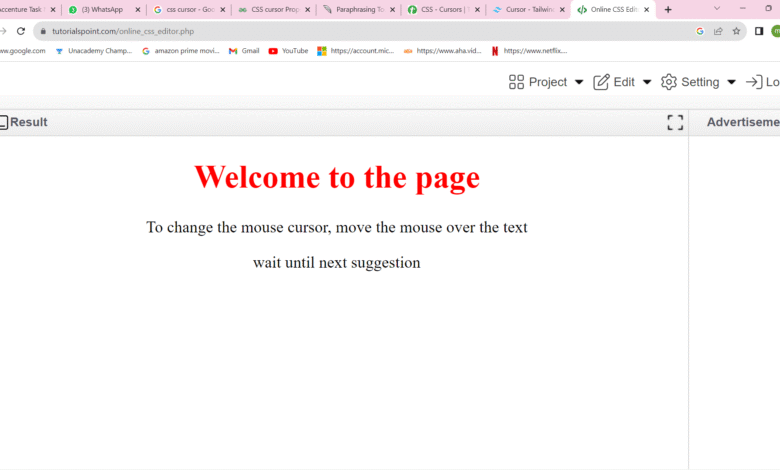780x470 pixels.
Task: Click the padlock site info icon
Action: [43, 31]
